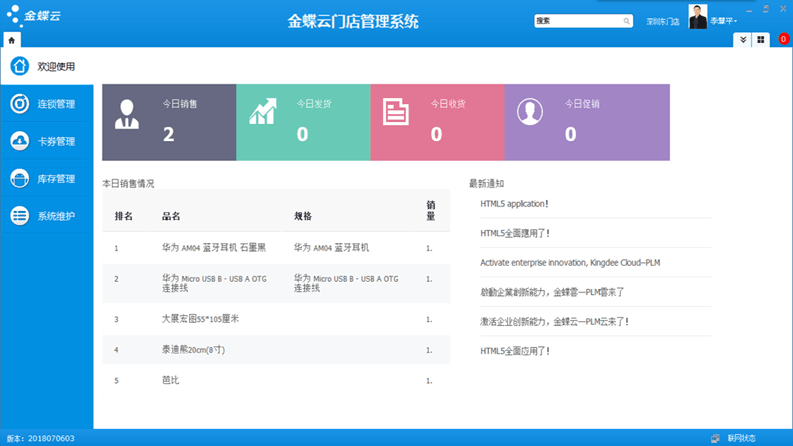Click the 欢迎使用 home icon
Screen dimensions: 793x446
coord(20,66)
